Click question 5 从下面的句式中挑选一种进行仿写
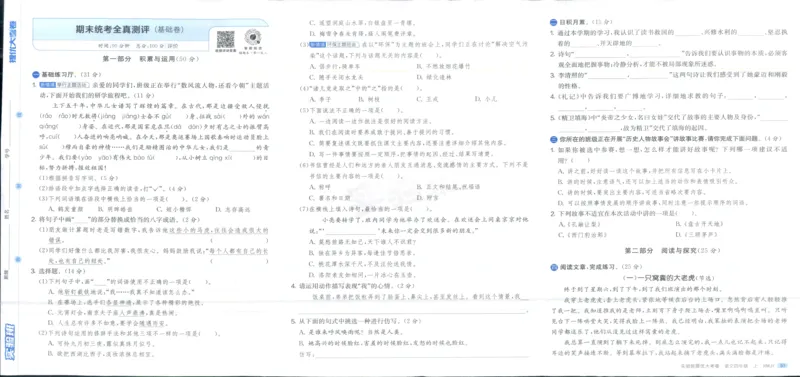 [356, 321]
